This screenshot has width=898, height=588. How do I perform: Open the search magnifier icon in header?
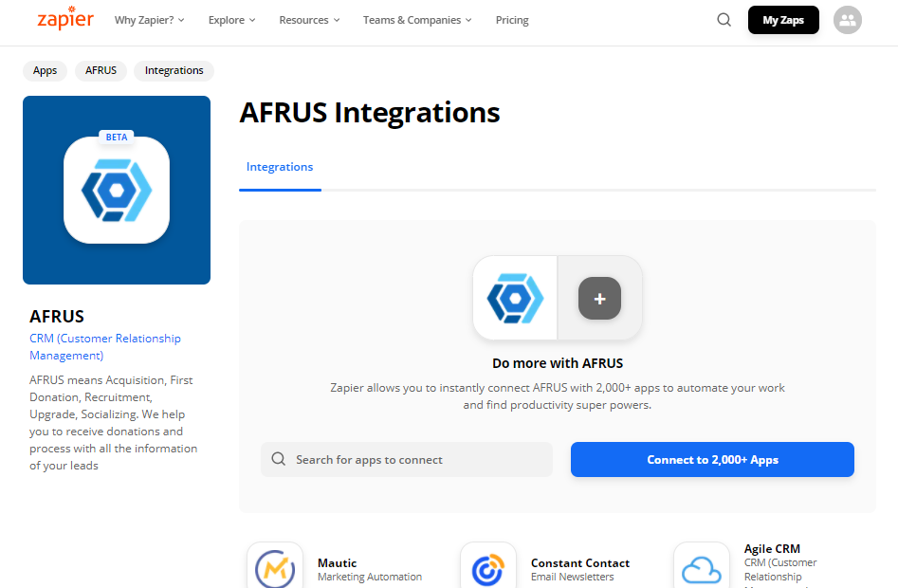(x=724, y=20)
